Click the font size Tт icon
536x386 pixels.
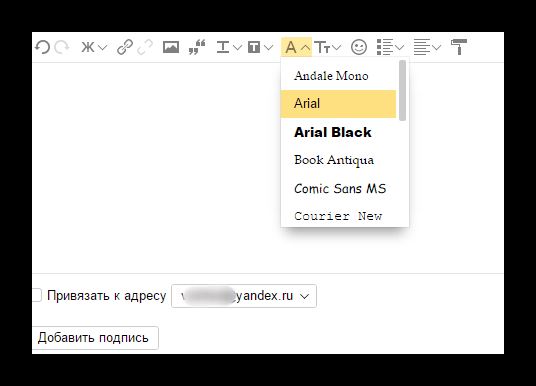322,47
